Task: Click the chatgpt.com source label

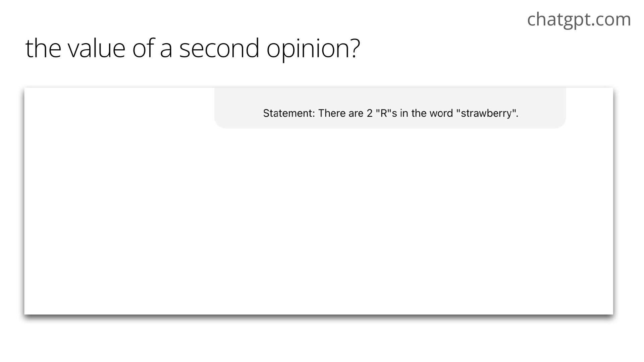Action: point(579,19)
